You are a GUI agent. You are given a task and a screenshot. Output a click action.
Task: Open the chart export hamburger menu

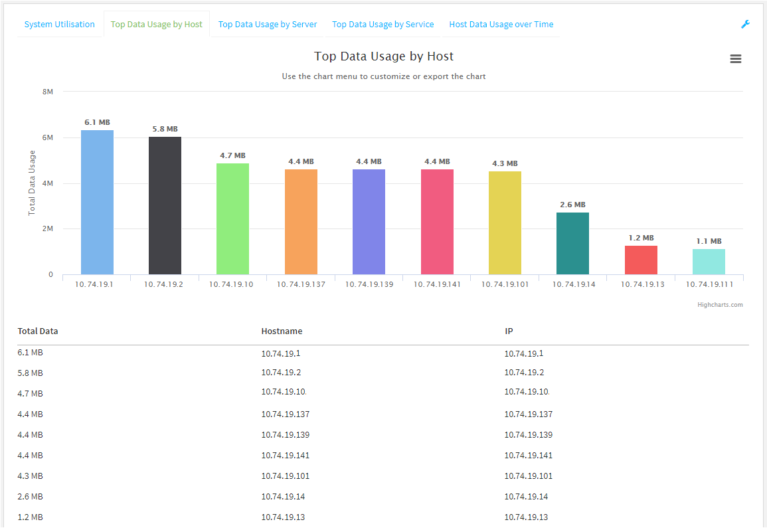pos(735,58)
